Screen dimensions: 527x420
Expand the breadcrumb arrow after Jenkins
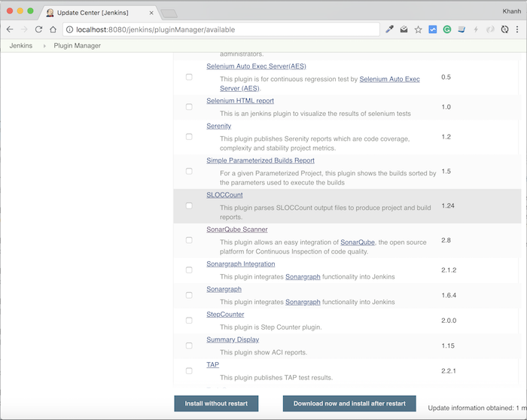(44, 46)
